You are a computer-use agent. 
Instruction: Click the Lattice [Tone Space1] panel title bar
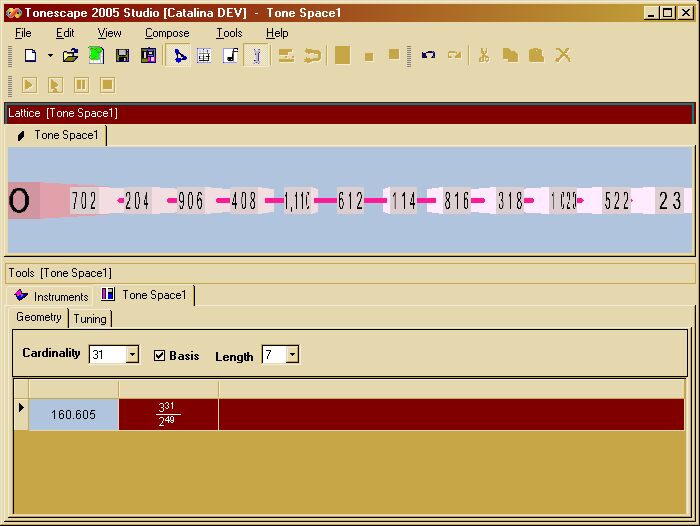[x=350, y=113]
